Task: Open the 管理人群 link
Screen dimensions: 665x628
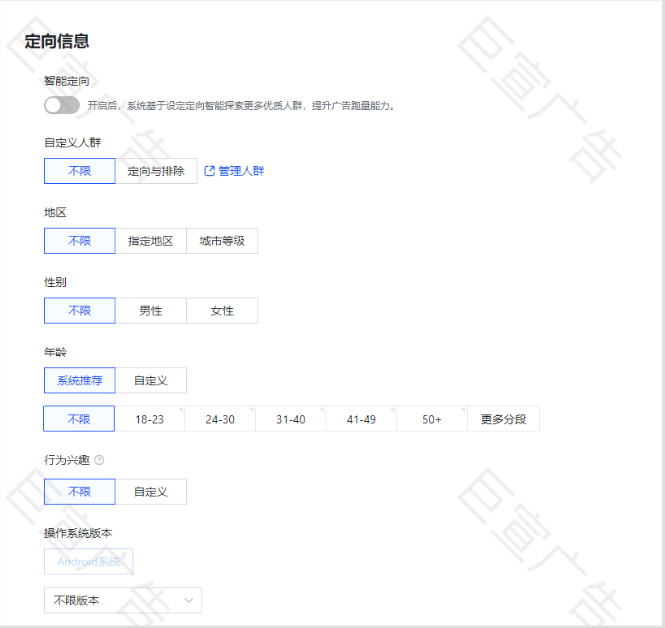Action: [x=241, y=171]
